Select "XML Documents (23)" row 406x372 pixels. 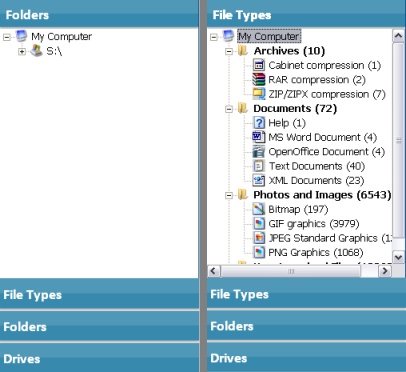[x=316, y=180]
